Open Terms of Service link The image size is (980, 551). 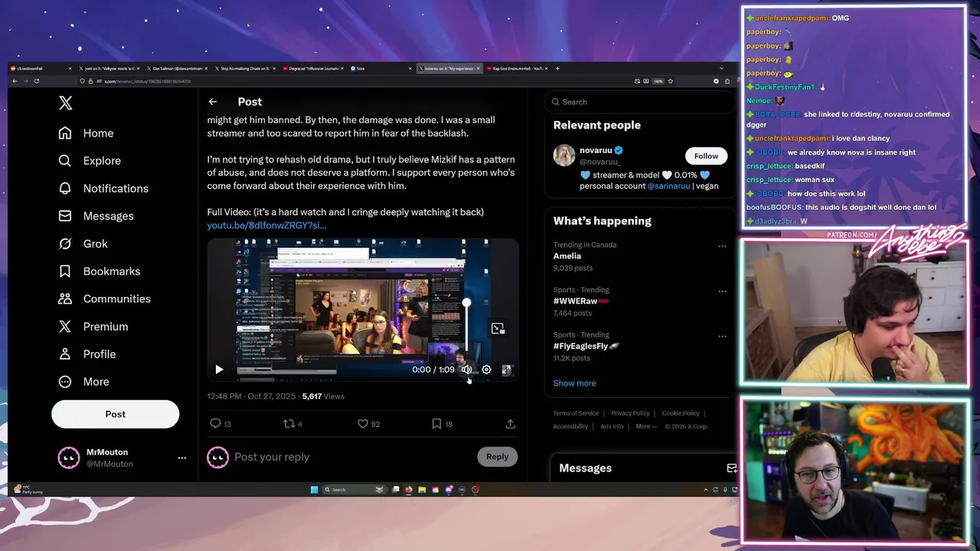pyautogui.click(x=576, y=413)
